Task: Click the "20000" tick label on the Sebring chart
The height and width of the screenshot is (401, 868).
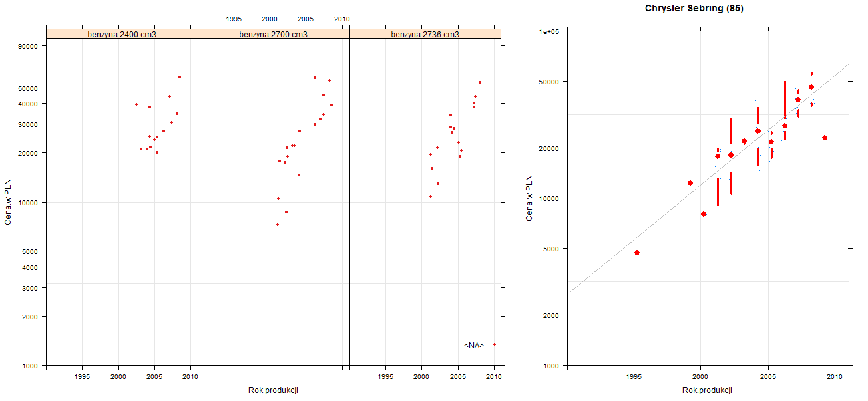Action: point(549,148)
